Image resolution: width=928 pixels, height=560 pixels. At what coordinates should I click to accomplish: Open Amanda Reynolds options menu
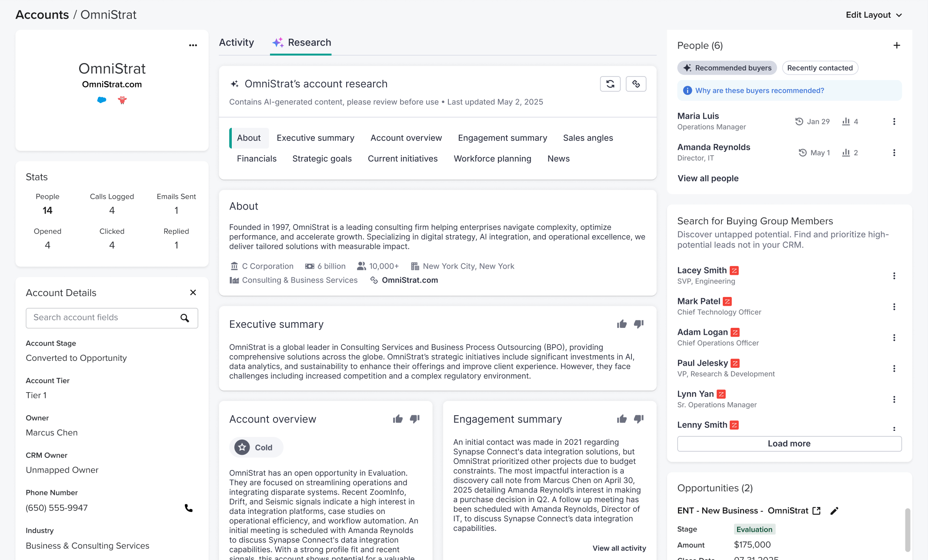pos(894,153)
